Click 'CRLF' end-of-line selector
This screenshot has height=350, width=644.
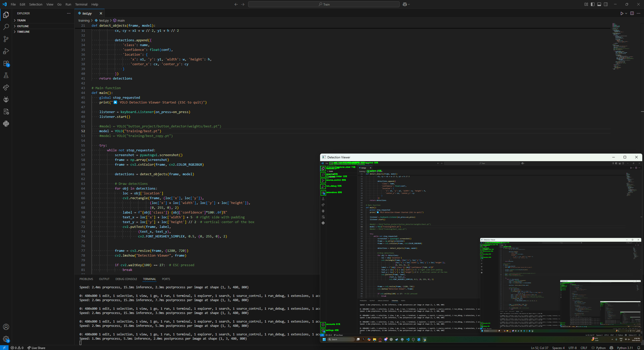584,348
